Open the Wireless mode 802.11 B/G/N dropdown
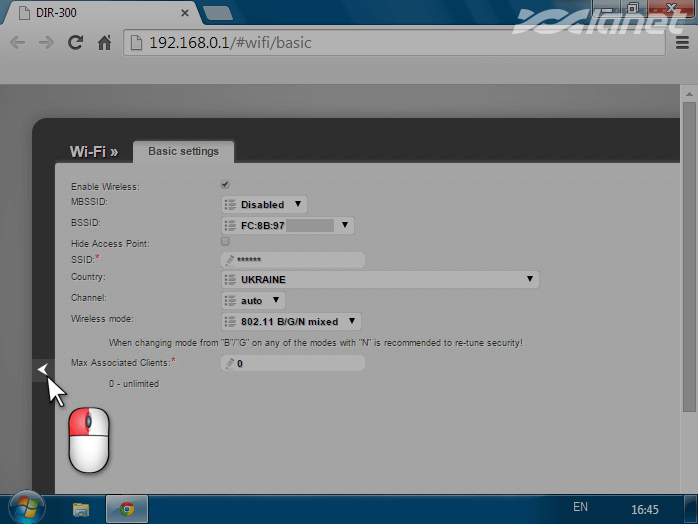 coord(291,321)
